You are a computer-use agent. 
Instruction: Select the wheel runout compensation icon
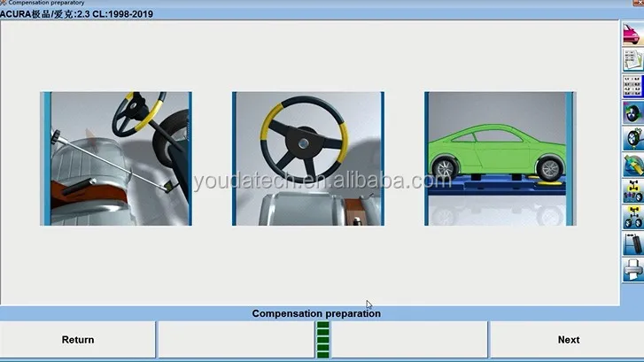coord(632,112)
